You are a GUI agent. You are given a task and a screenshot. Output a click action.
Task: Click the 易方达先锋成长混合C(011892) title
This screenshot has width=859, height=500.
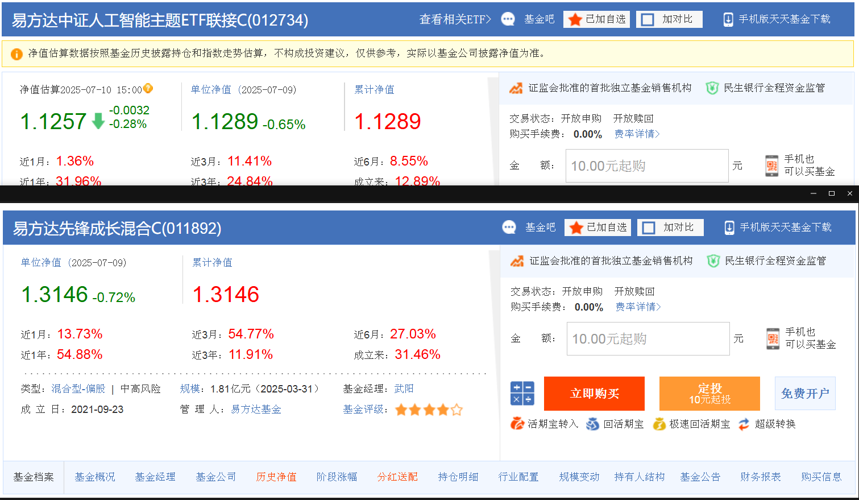coord(117,228)
